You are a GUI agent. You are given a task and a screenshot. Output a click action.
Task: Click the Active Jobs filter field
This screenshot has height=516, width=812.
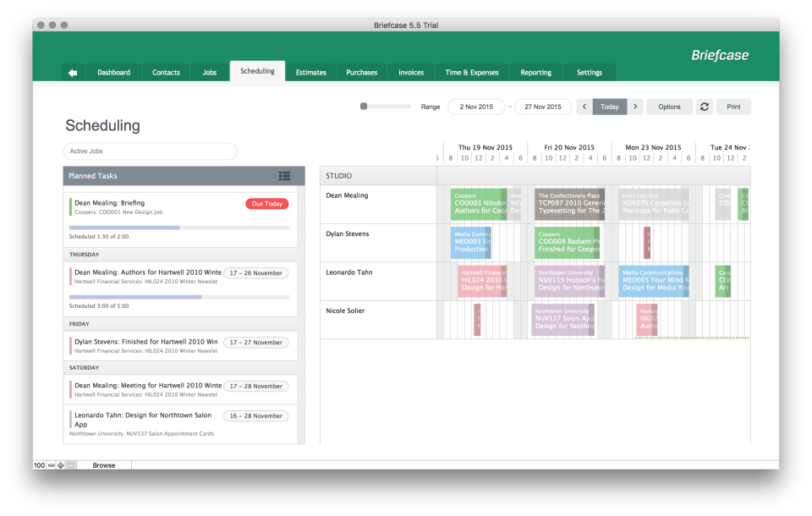(x=151, y=151)
